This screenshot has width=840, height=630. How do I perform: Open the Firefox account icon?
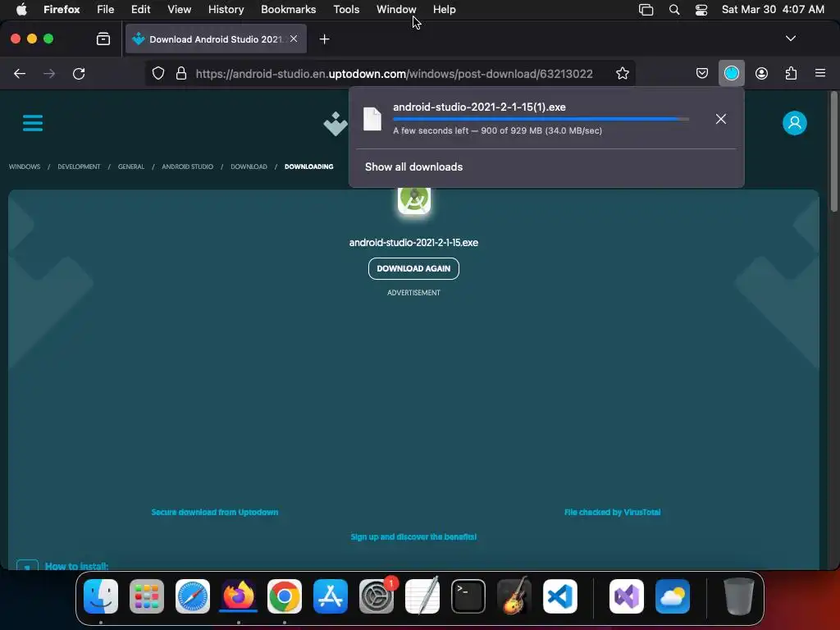click(761, 73)
